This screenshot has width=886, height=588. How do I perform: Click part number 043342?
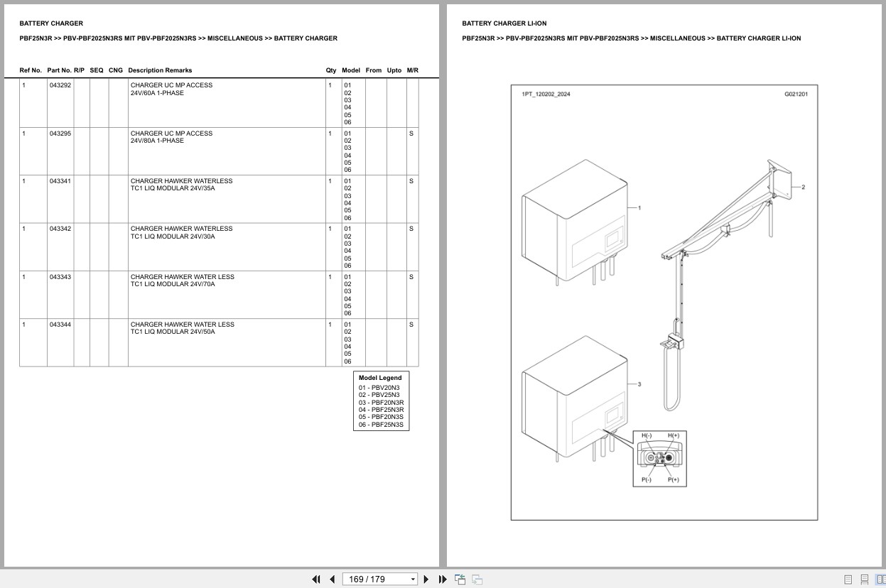[60, 229]
